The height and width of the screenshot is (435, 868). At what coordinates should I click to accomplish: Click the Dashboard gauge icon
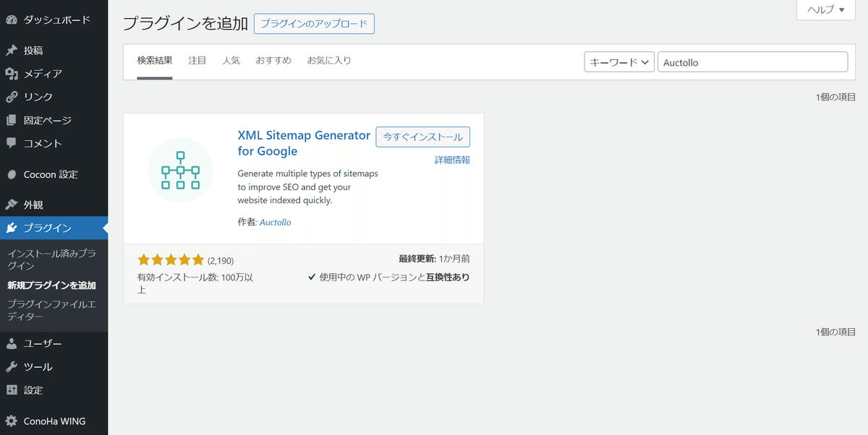[12, 20]
